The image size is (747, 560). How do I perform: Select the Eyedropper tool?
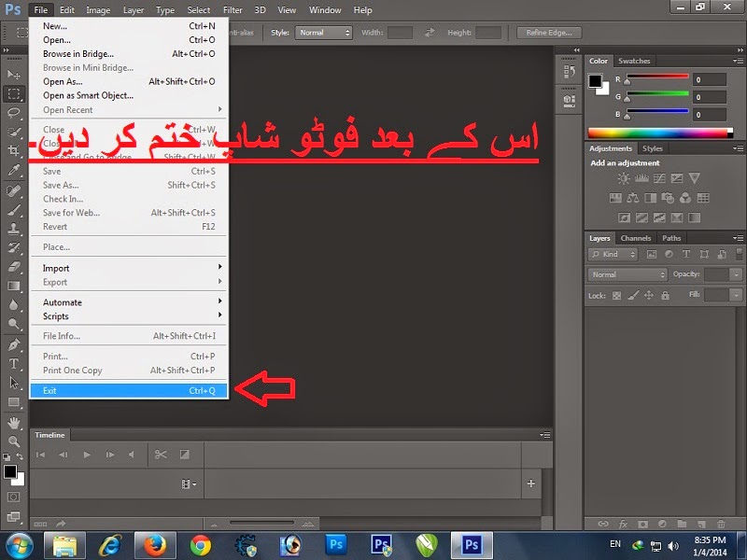[14, 170]
